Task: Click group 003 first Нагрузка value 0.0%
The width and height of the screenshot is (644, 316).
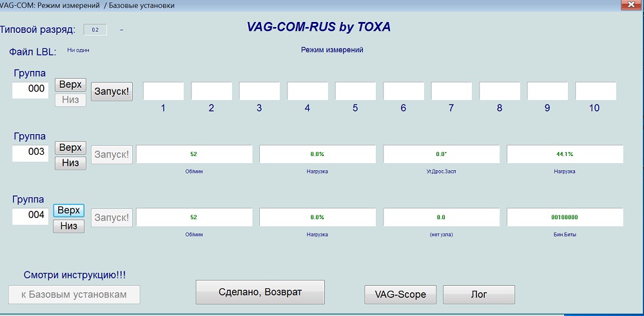Action: (x=317, y=154)
